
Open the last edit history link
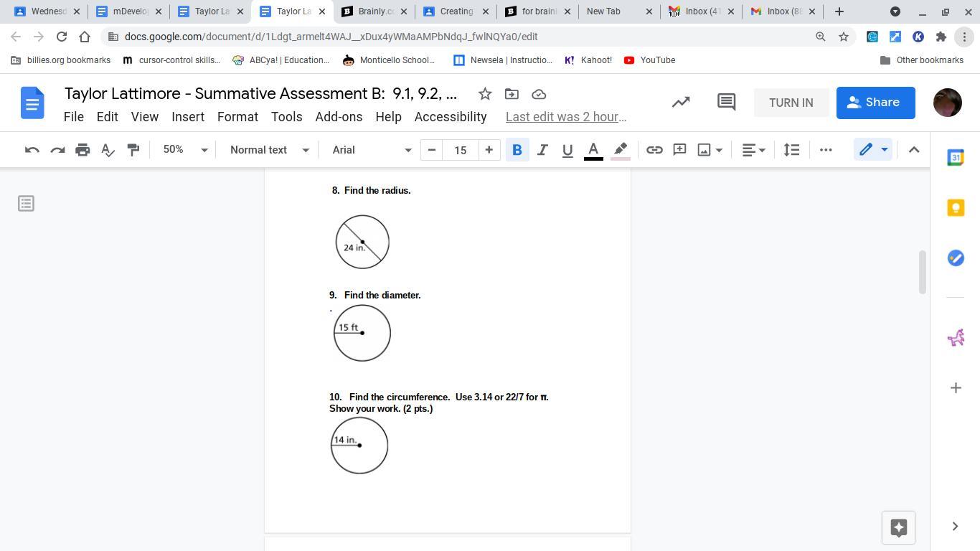[566, 117]
